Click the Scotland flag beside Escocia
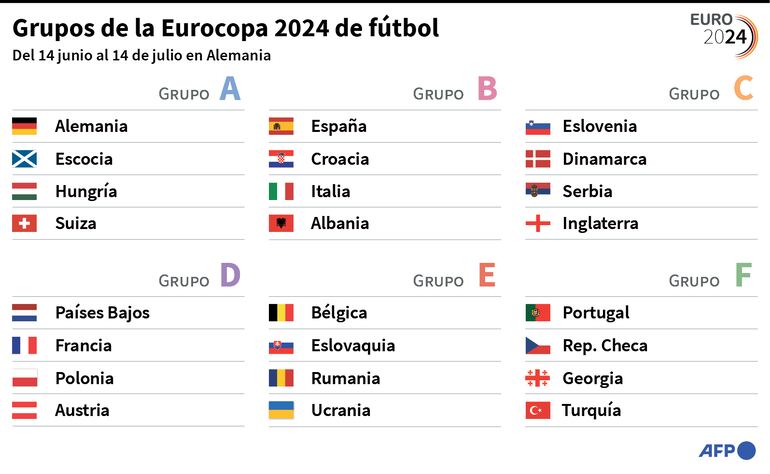 [24, 159]
